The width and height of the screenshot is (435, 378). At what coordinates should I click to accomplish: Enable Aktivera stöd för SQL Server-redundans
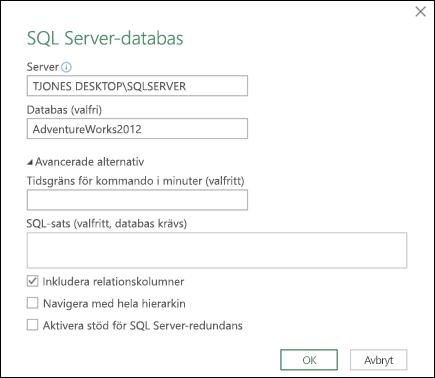click(32, 325)
